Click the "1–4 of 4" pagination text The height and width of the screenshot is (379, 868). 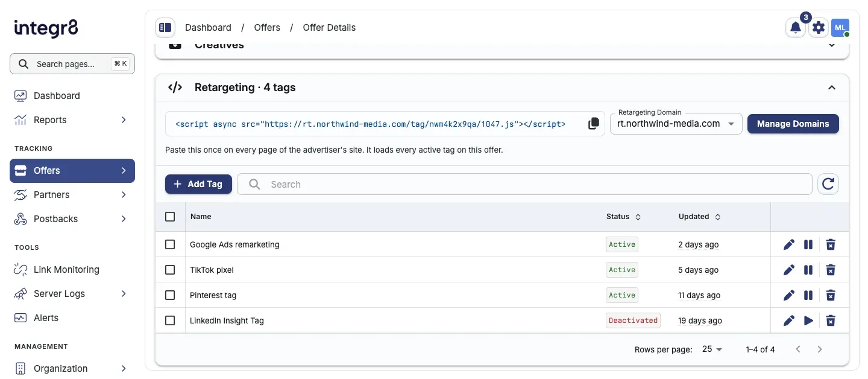[x=760, y=349]
